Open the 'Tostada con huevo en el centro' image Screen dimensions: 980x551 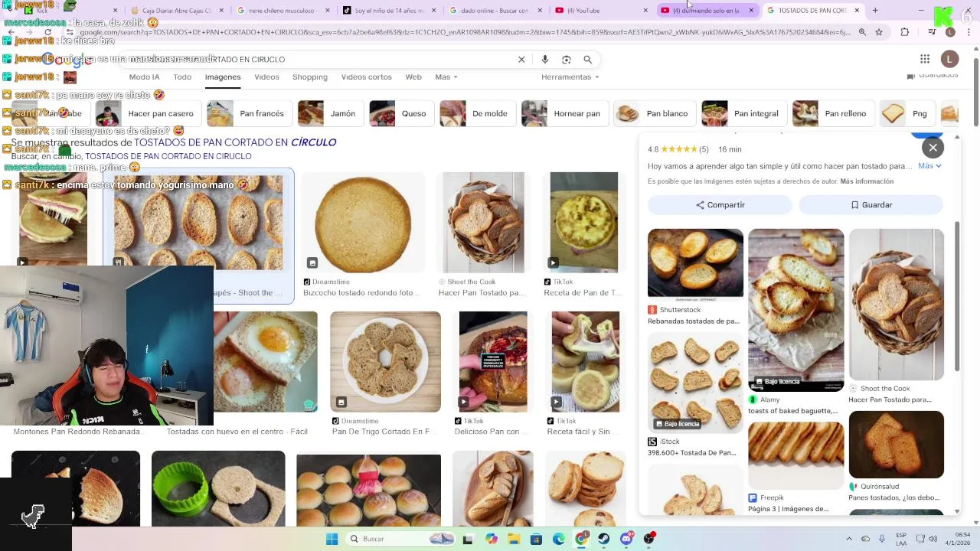point(265,361)
